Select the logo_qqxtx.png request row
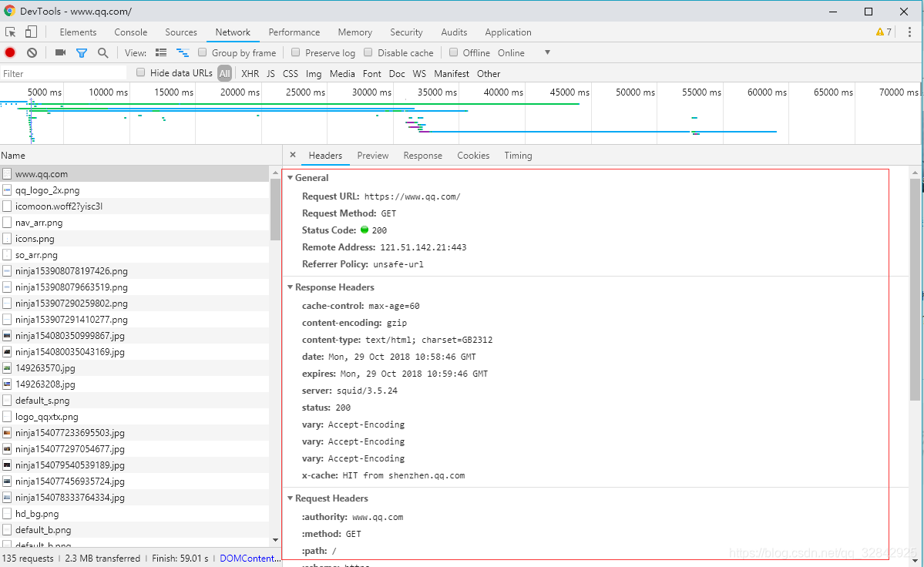 click(x=135, y=416)
